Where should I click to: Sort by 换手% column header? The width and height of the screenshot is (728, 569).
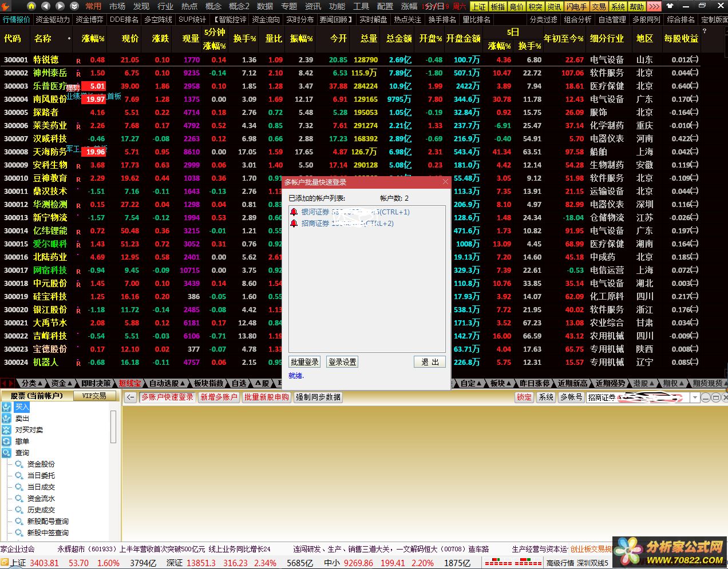[x=244, y=39]
